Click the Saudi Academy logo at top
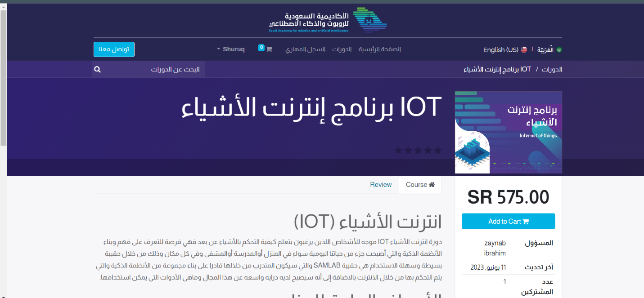The height and width of the screenshot is (298, 644). [x=328, y=20]
